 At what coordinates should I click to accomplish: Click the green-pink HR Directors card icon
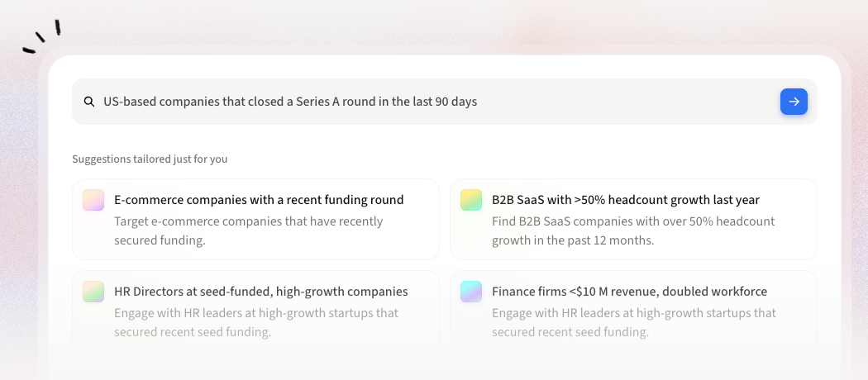click(x=93, y=292)
